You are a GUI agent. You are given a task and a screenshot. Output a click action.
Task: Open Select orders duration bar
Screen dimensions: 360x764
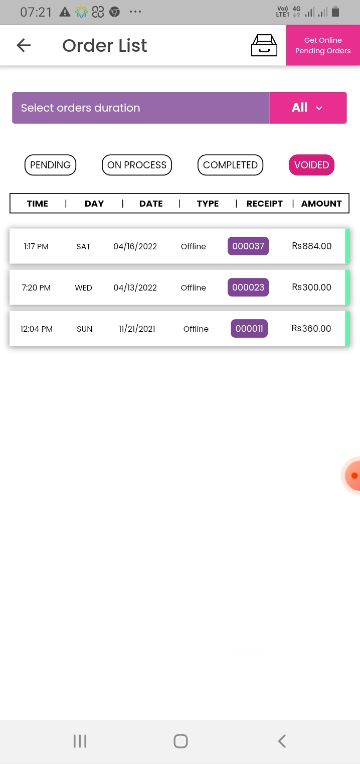pos(141,108)
